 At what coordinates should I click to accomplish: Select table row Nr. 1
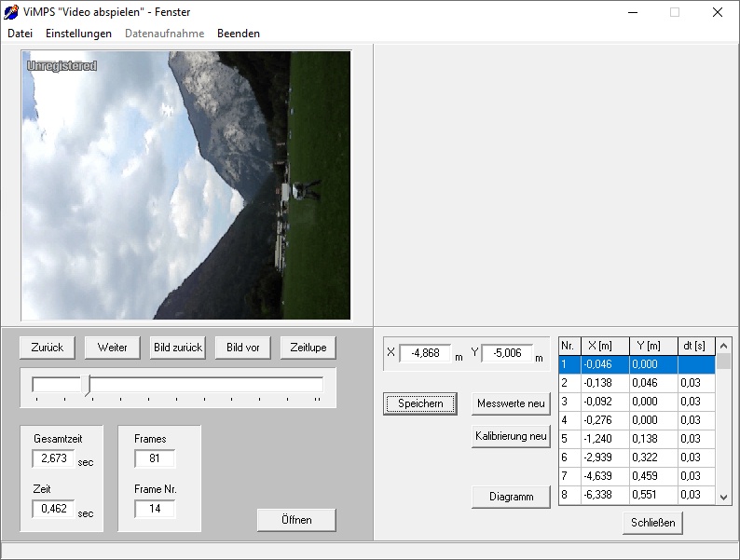637,364
